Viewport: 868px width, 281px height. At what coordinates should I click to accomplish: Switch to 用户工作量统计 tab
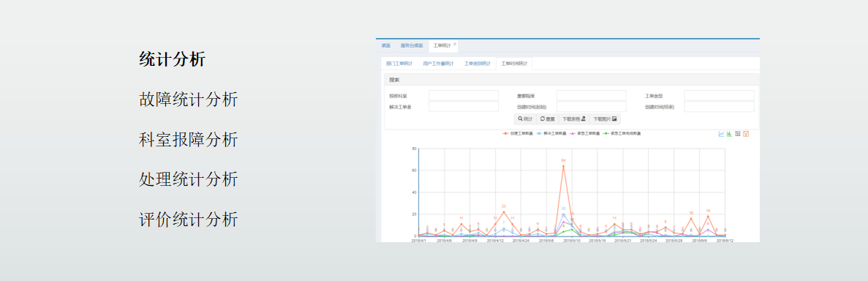438,64
